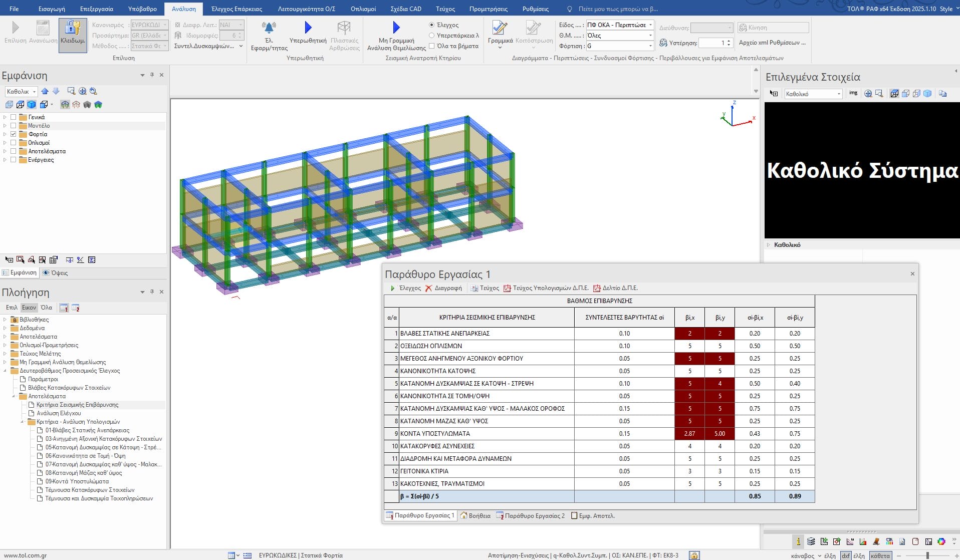960x560 pixels.
Task: Expand the Τεύχος Μελέτης tree node
Action: pos(5,354)
